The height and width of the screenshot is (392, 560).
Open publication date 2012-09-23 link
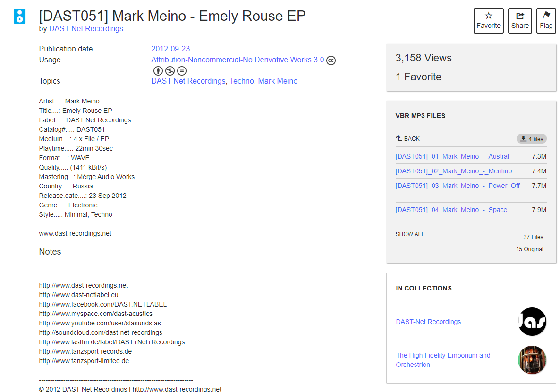[170, 49]
